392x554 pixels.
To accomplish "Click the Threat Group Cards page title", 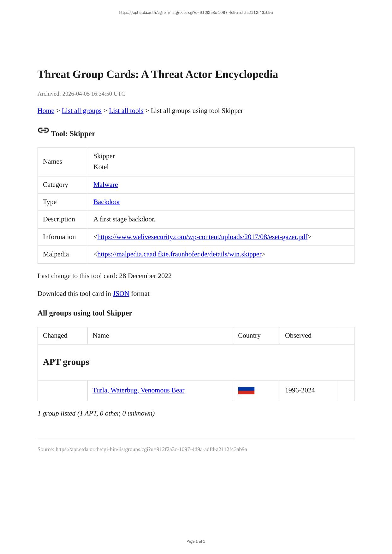I will (x=157, y=74).
